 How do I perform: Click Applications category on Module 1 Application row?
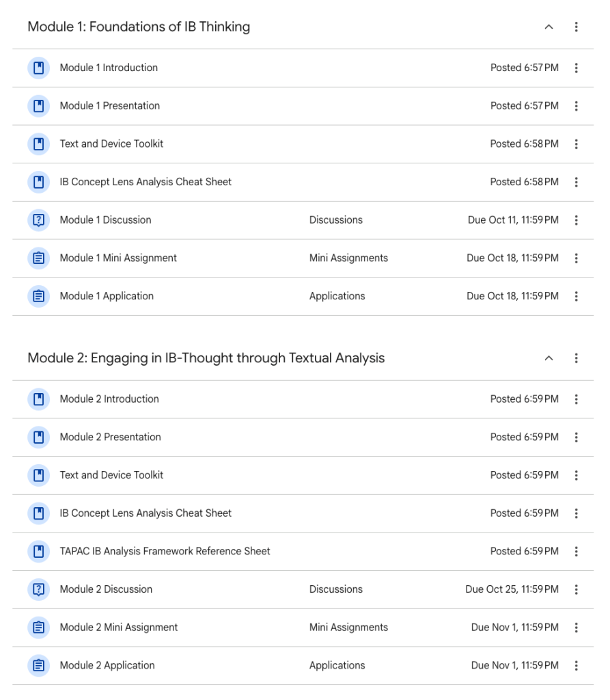[x=337, y=296]
